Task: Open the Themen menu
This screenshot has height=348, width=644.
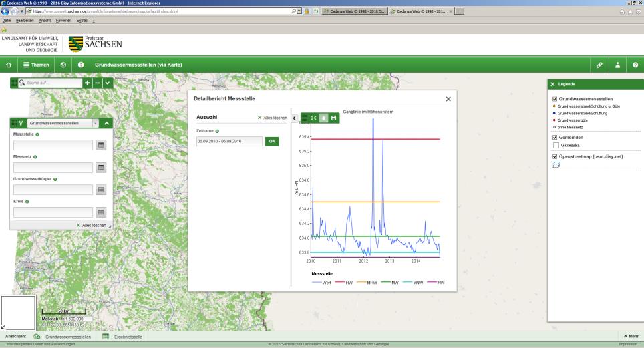Action: 36,64
